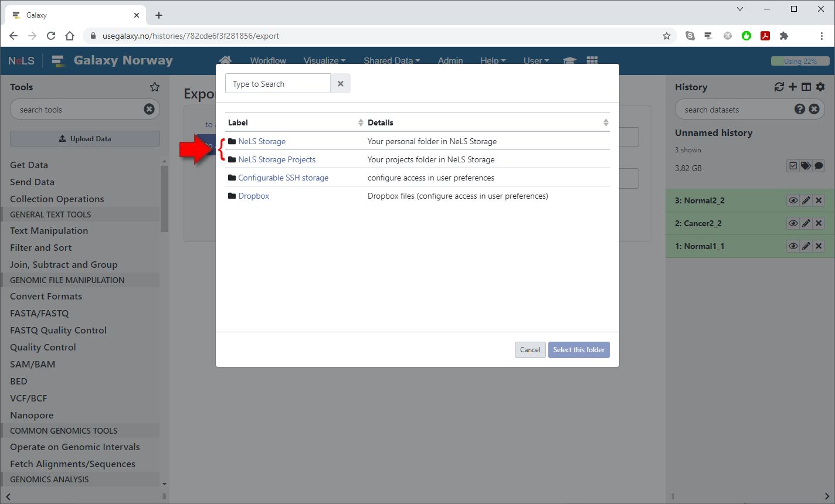
Task: Open history tags editor icon
Action: coord(806,166)
